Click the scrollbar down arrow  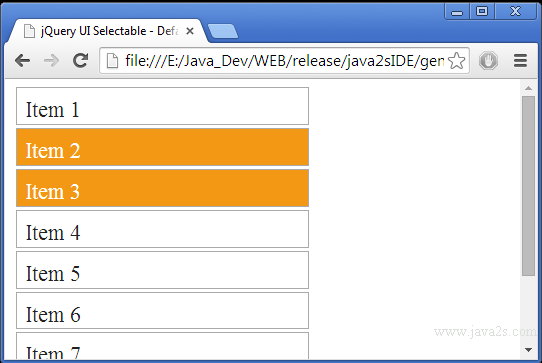(x=528, y=350)
